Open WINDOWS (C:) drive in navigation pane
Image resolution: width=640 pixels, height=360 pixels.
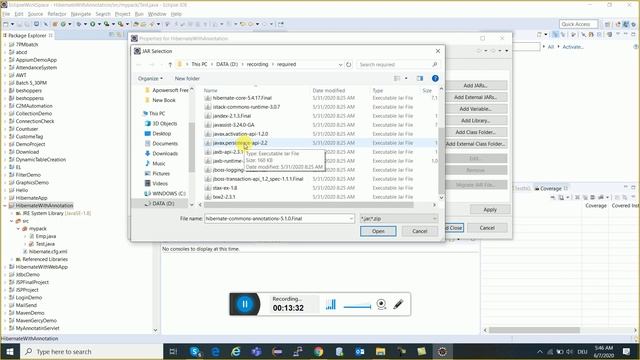point(169,193)
